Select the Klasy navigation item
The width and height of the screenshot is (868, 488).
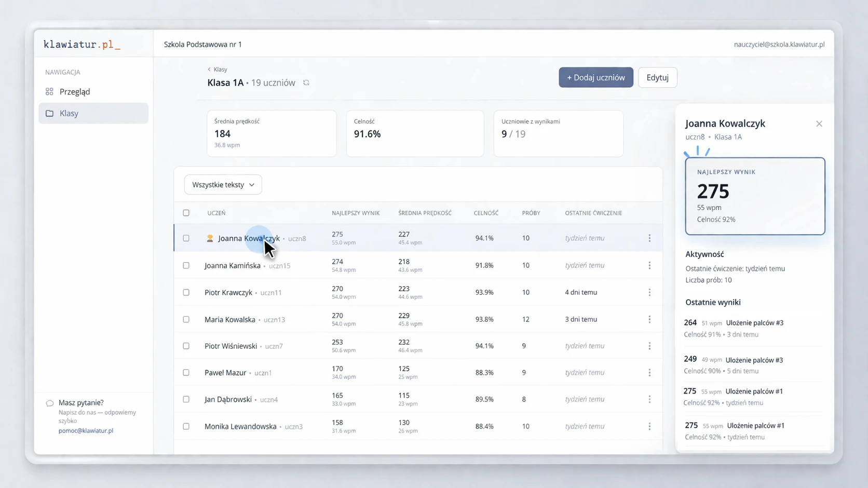(93, 113)
